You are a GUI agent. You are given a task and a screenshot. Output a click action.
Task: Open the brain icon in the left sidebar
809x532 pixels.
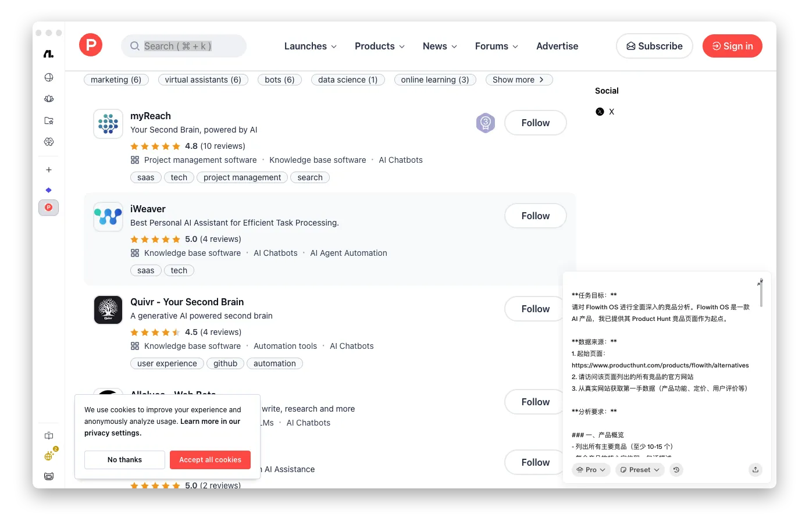49,142
